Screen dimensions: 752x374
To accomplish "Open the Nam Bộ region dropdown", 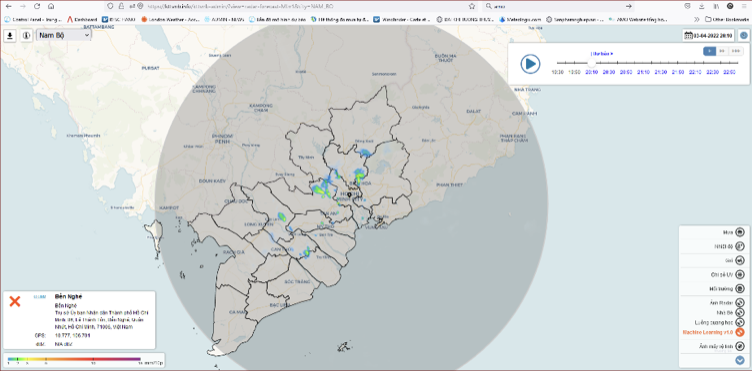I will pyautogui.click(x=64, y=35).
